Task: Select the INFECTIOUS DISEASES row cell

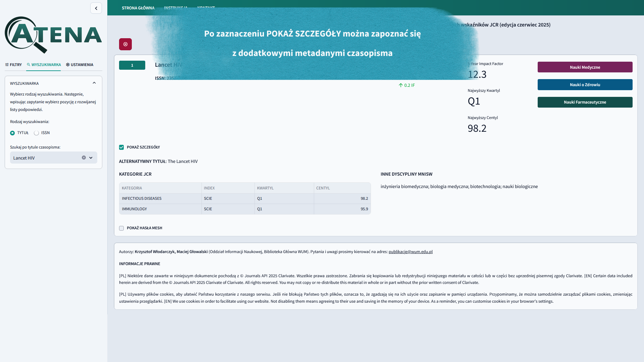Action: pos(160,198)
